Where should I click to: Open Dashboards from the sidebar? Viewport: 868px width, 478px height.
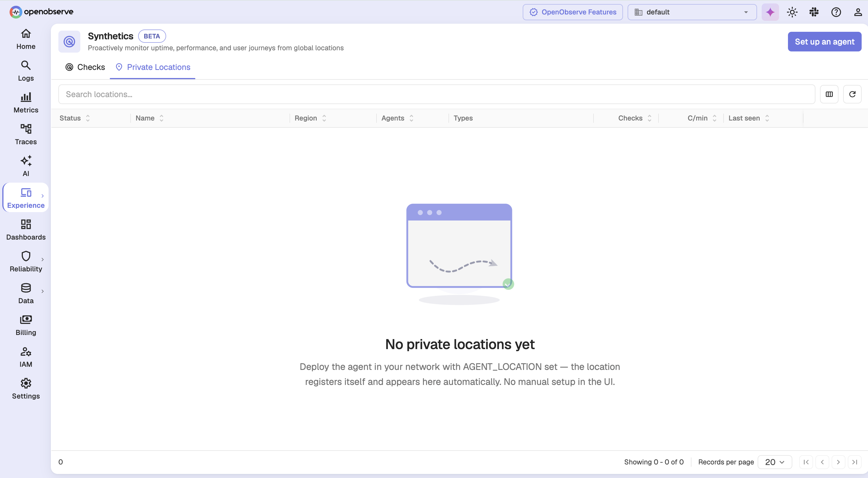click(x=26, y=230)
